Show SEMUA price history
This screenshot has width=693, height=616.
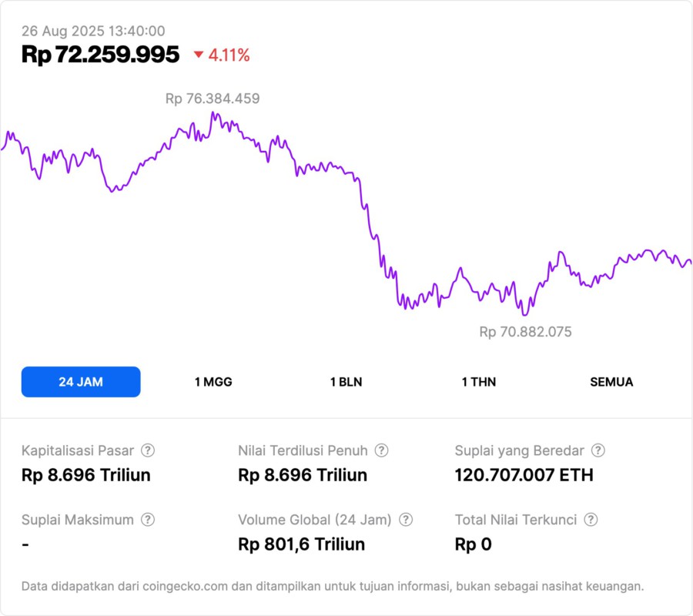coord(611,382)
